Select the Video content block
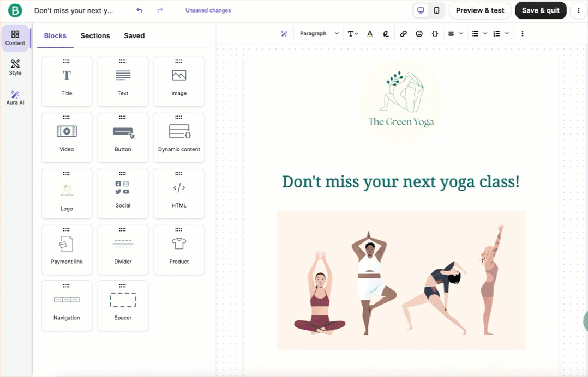 67,137
